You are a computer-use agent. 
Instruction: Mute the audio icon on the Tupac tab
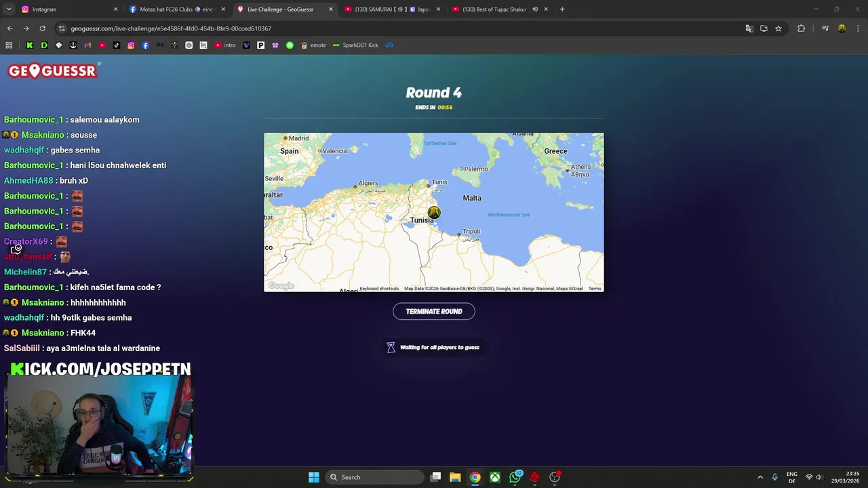tap(535, 9)
